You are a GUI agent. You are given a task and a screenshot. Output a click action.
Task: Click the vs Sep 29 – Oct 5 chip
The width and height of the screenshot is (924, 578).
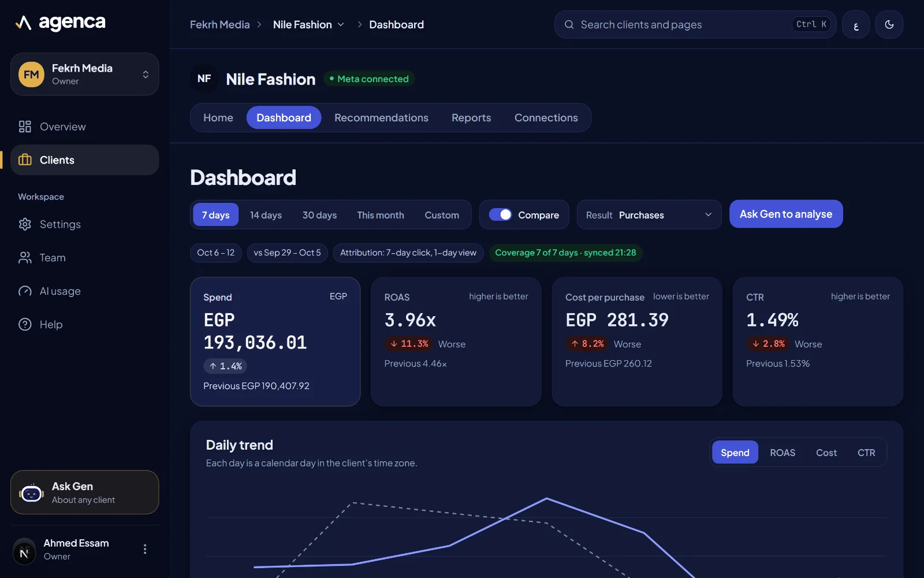pos(288,253)
